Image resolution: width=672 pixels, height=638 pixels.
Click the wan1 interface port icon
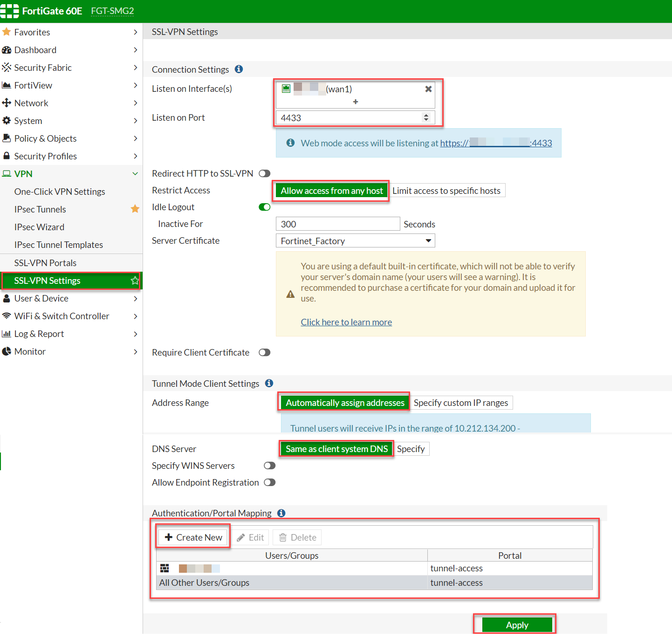[x=286, y=89]
